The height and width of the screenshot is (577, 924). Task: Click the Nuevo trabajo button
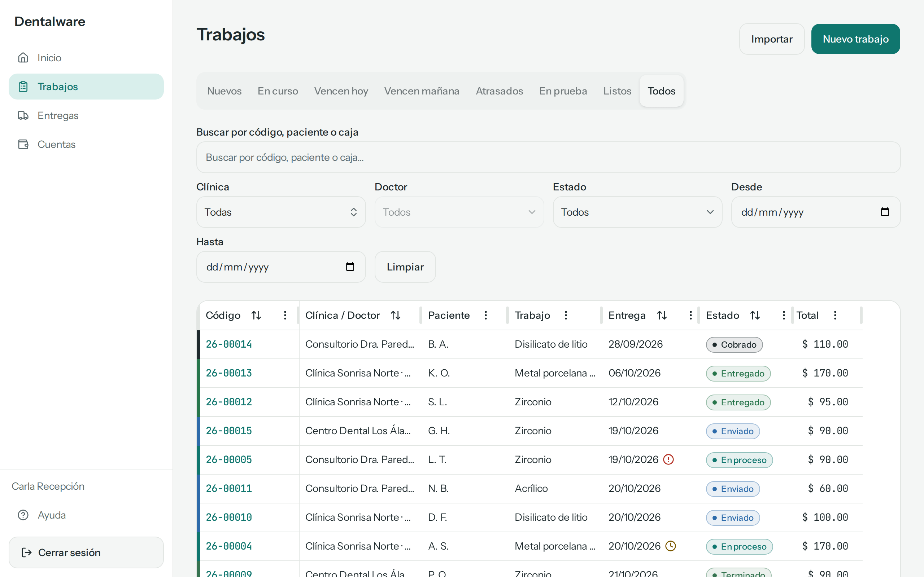pyautogui.click(x=855, y=39)
